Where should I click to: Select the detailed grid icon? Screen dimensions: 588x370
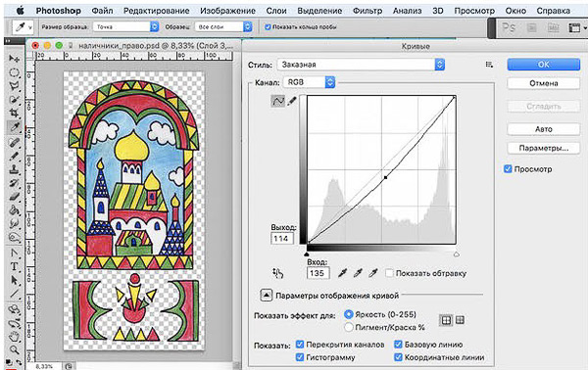(460, 320)
